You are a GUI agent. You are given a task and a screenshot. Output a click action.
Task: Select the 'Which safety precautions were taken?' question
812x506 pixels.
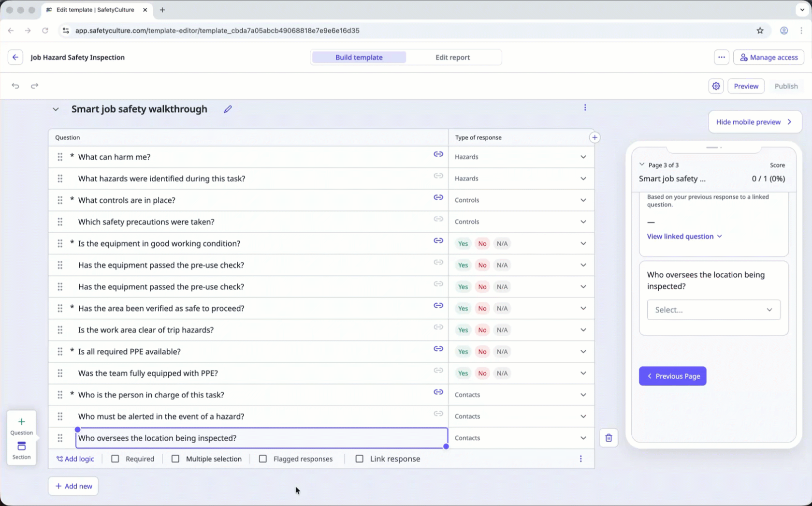[x=146, y=222]
